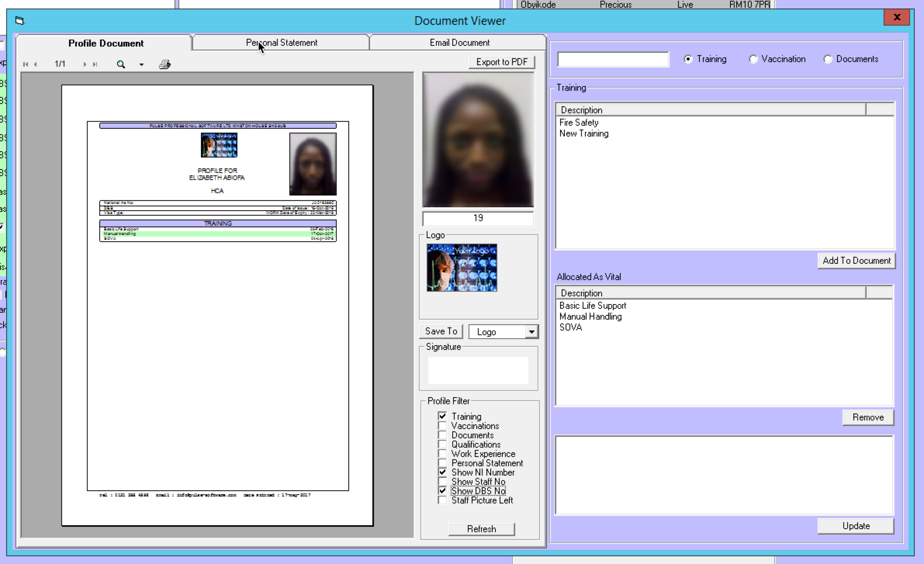Go to next page arrow

click(85, 64)
